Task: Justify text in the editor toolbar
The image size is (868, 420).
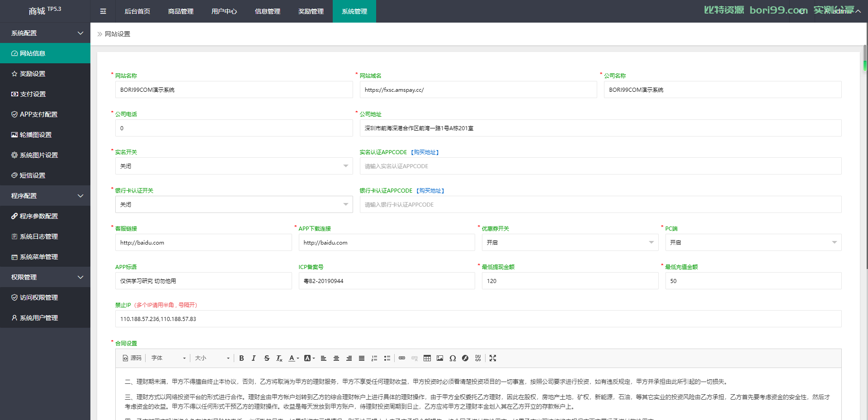Action: [362, 358]
